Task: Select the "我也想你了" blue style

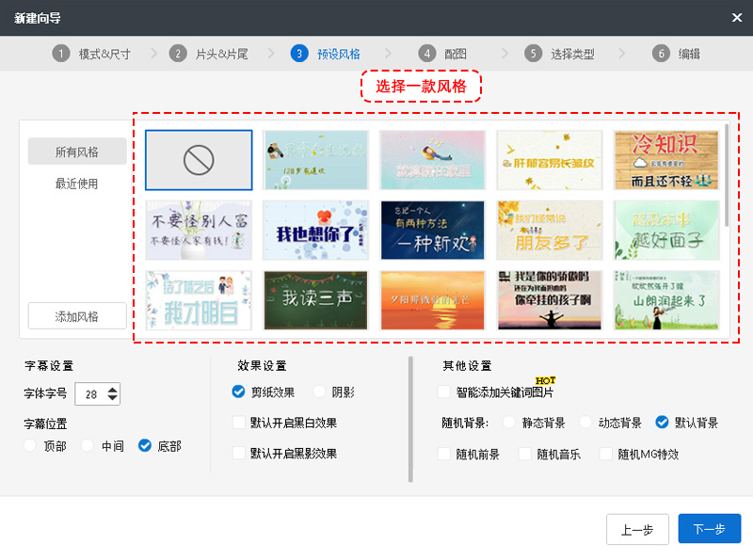Action: [x=315, y=230]
